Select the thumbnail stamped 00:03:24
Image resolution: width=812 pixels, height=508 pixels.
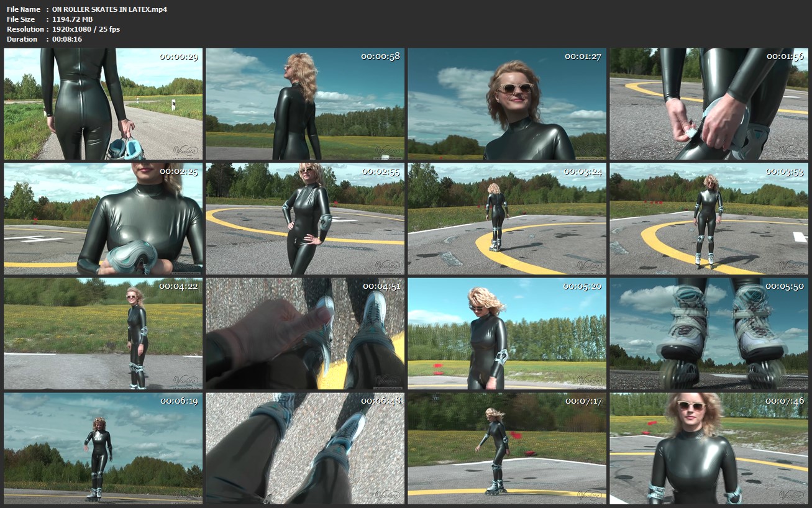[507, 219]
